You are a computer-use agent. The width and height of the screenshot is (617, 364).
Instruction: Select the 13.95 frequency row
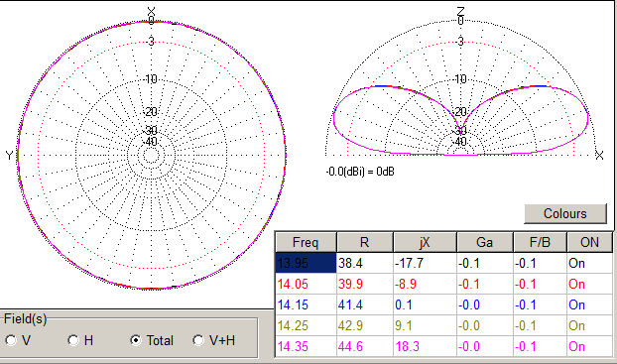(443, 263)
